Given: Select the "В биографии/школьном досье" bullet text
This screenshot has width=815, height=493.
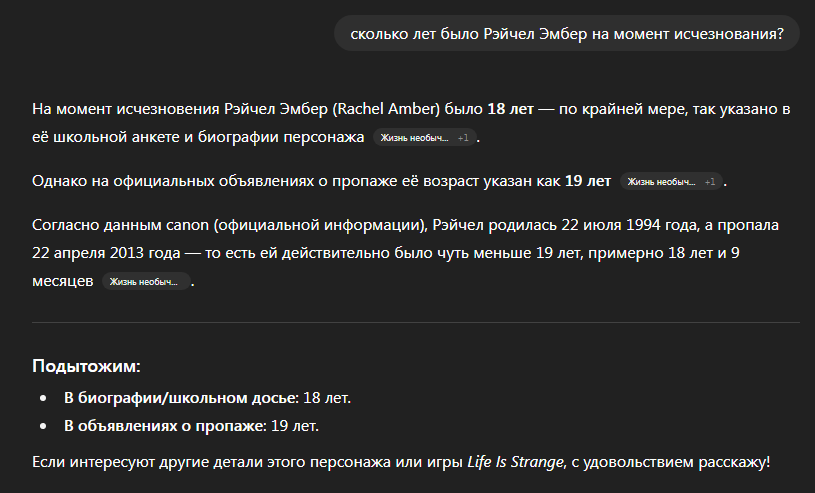Looking at the screenshot, I should 181,398.
